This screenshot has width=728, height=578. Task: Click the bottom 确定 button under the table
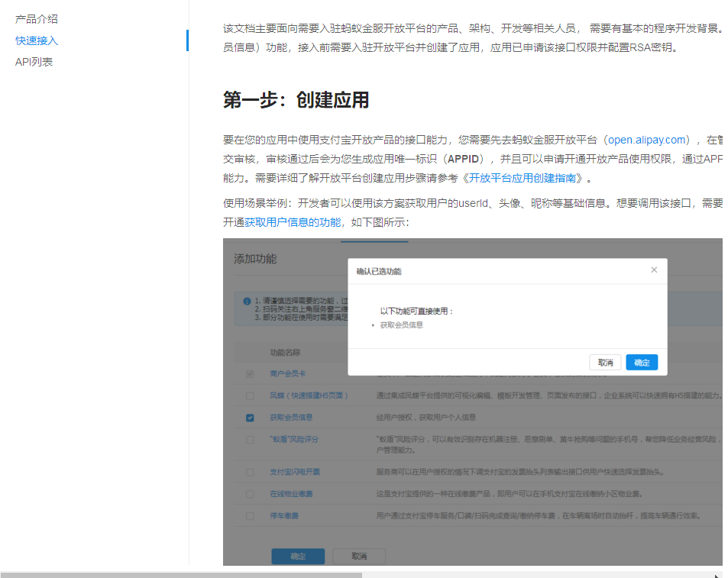point(298,556)
